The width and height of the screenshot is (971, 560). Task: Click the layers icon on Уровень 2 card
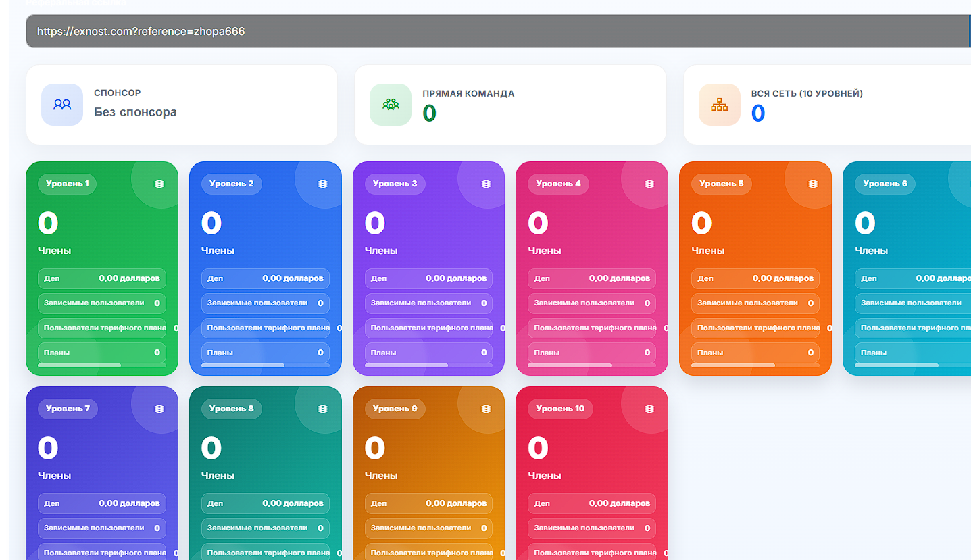323,184
